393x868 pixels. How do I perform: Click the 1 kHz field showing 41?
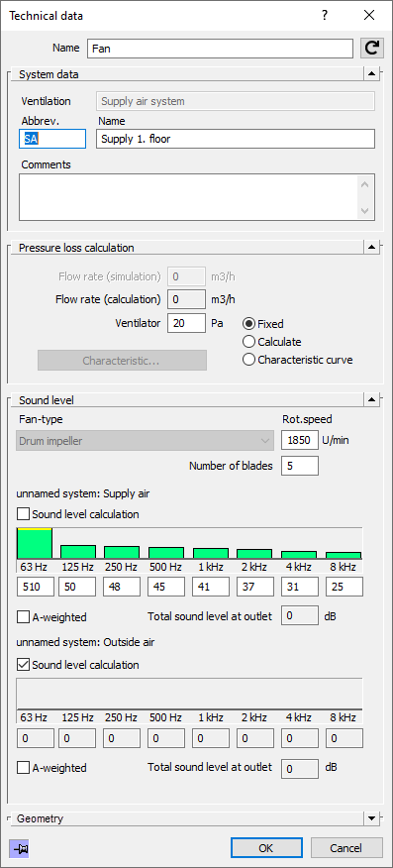coord(211,587)
